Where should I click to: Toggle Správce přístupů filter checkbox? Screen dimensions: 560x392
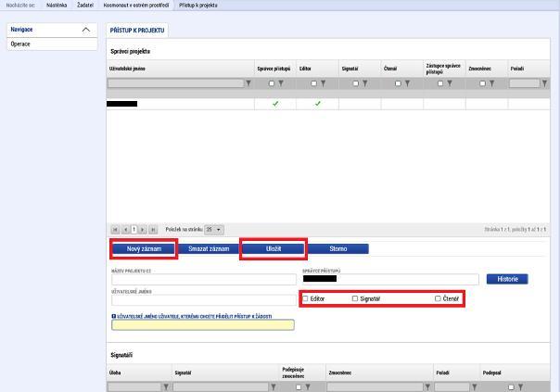point(272,83)
